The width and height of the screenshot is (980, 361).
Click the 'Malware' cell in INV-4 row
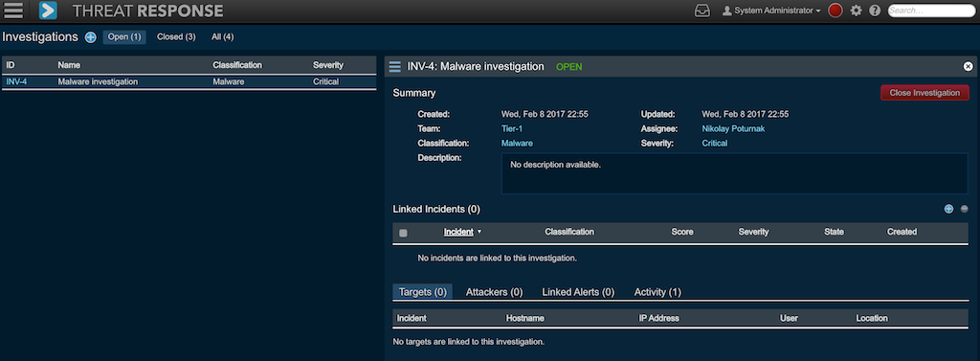click(229, 81)
